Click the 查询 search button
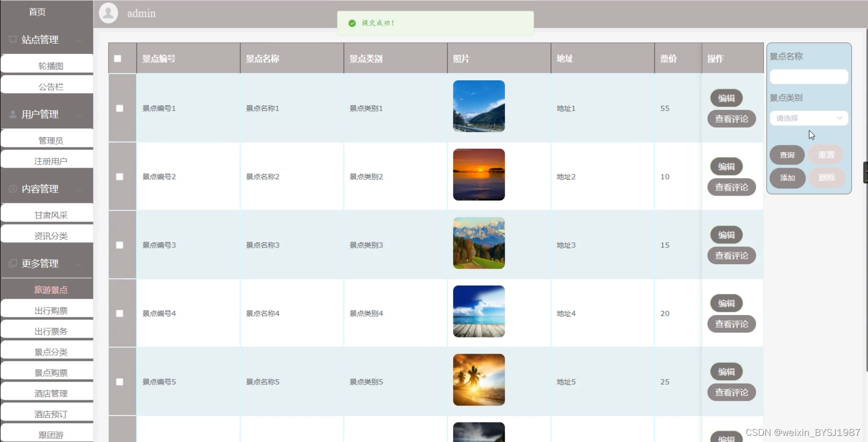Image resolution: width=868 pixels, height=442 pixels. coord(787,155)
